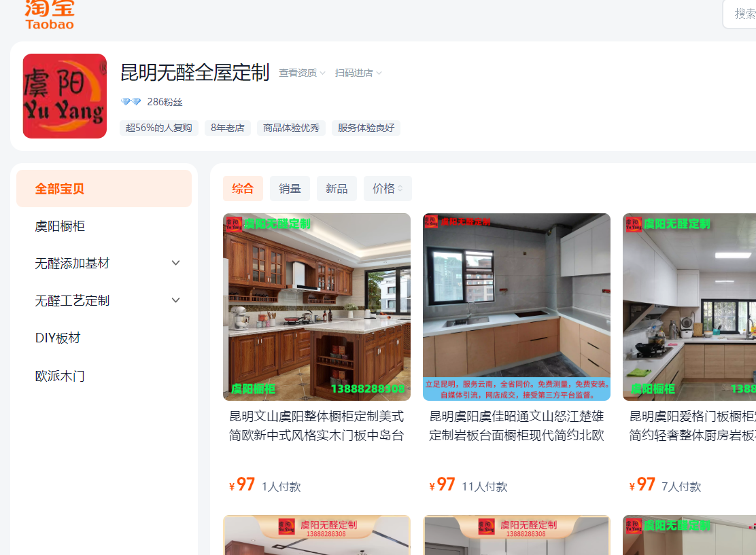Expand the 无醛工艺定制 category chevron

pyautogui.click(x=175, y=300)
